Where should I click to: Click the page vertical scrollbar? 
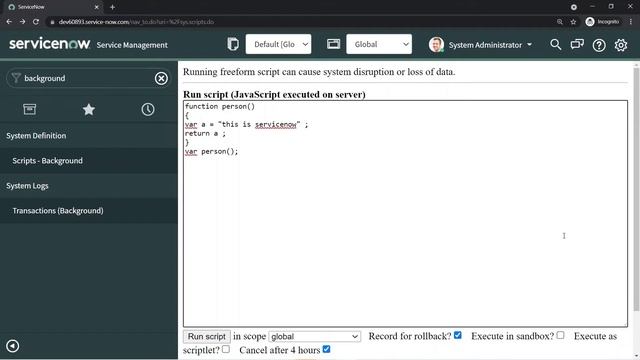[x=636, y=190]
